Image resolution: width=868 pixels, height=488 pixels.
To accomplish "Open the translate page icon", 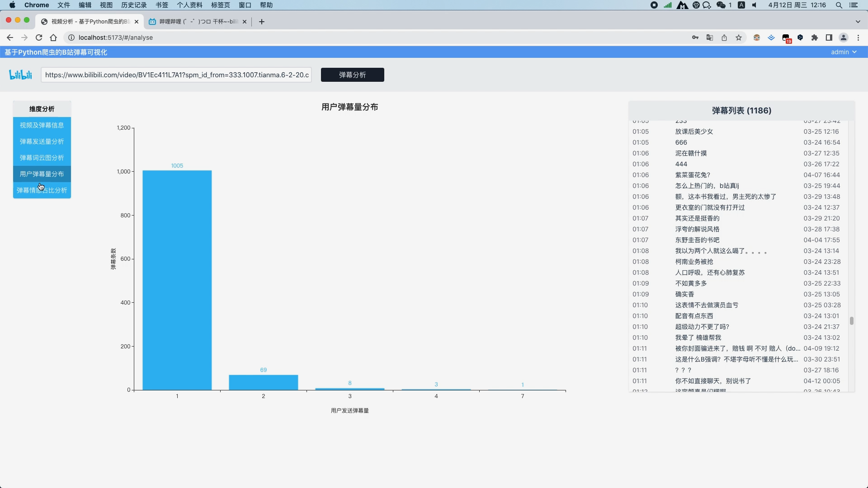I will (x=710, y=38).
